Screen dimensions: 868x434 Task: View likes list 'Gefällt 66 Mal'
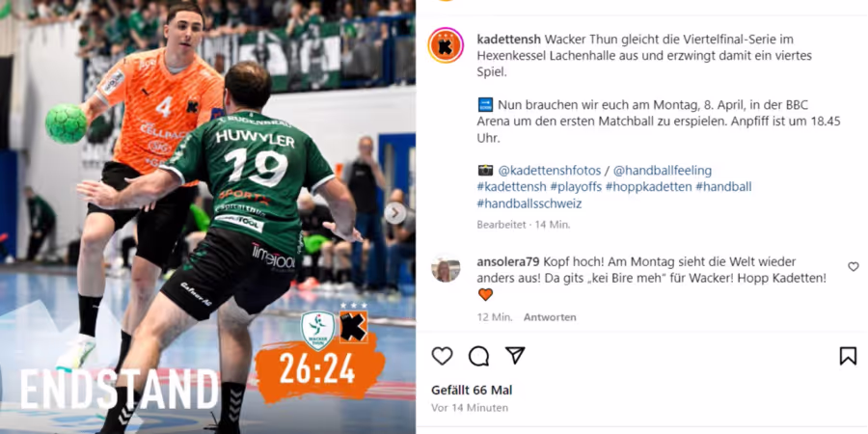pos(472,391)
